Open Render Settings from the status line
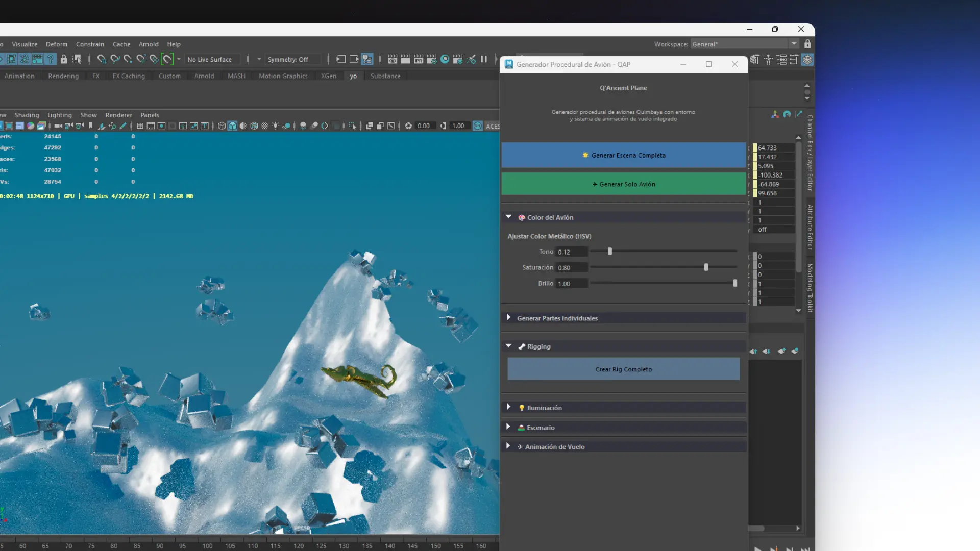Screen dimensions: 980x551 [431, 59]
